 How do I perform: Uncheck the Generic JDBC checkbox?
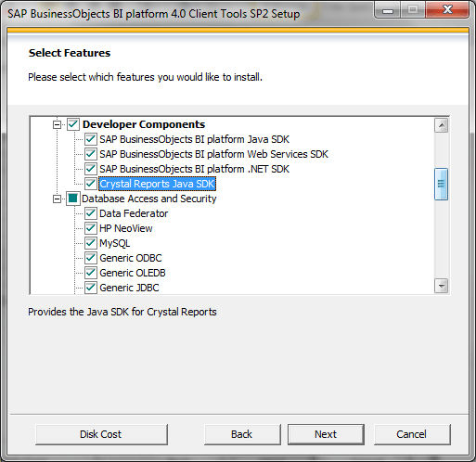point(91,288)
